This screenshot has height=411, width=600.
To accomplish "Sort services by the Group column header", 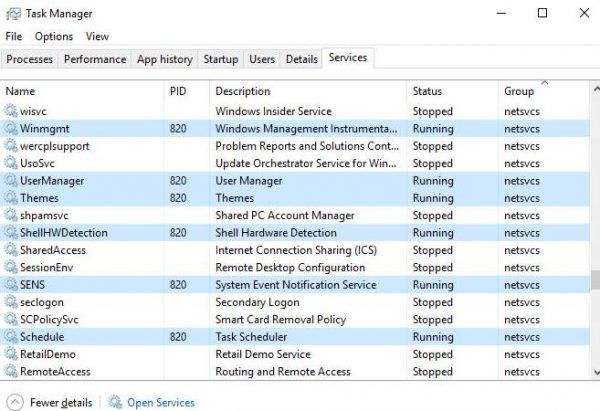I will (x=518, y=91).
